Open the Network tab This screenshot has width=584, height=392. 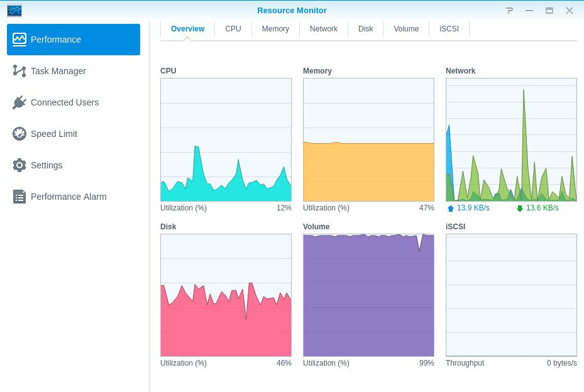click(x=324, y=29)
